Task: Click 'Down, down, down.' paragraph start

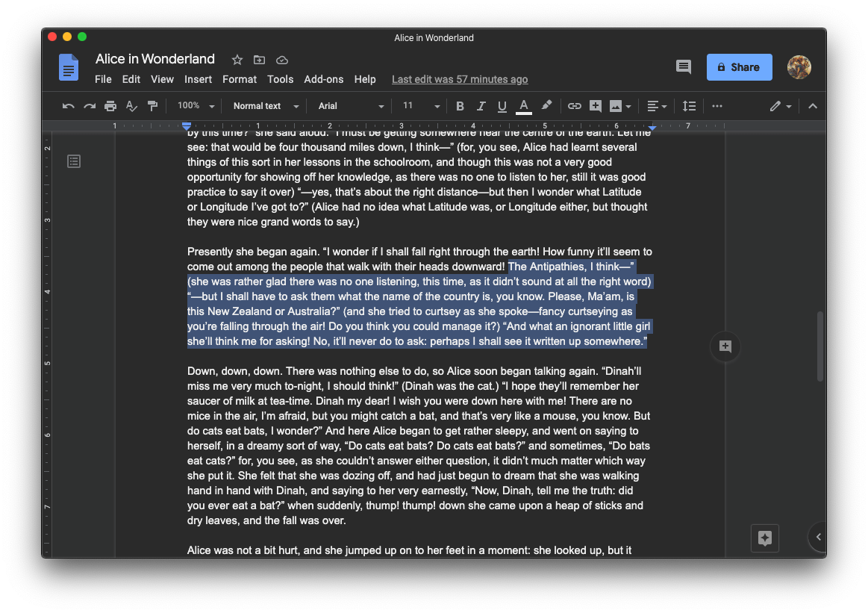Action: [x=234, y=371]
